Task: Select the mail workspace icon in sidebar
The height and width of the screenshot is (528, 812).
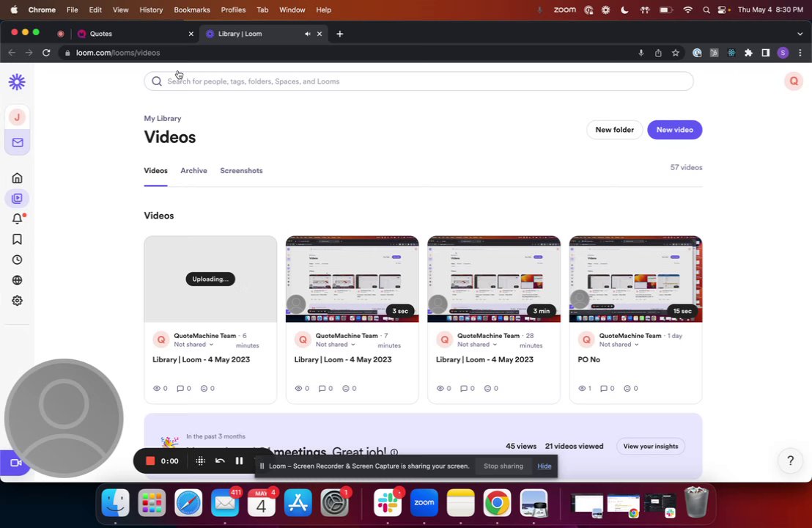Action: 18,142
